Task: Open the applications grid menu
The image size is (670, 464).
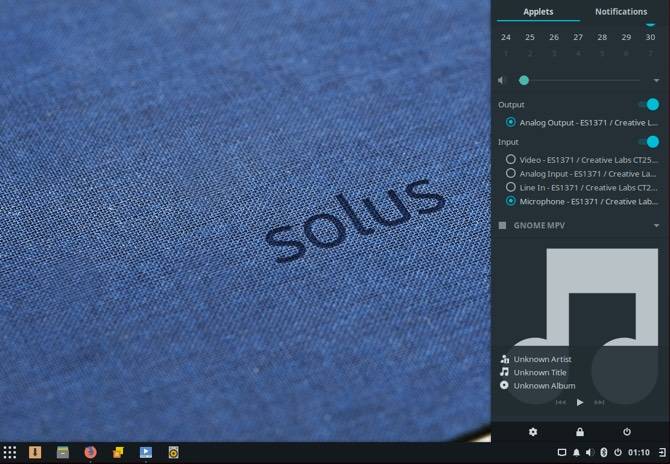Action: tap(10, 453)
